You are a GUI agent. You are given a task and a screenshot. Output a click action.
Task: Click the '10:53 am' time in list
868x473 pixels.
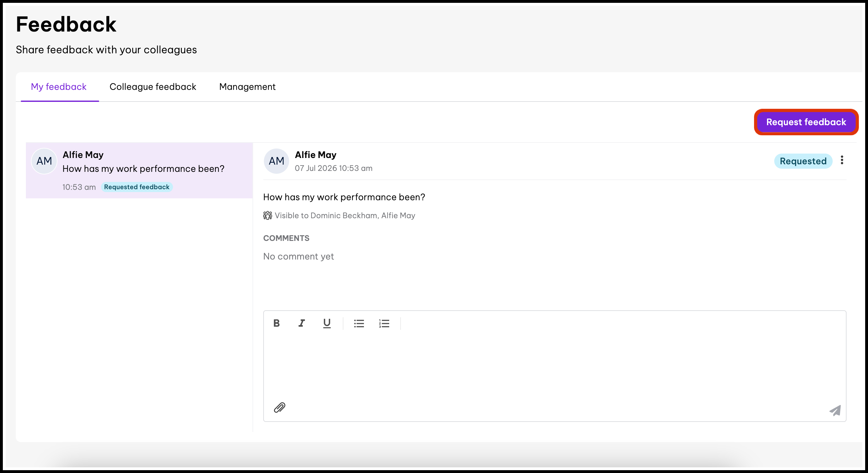pyautogui.click(x=79, y=187)
